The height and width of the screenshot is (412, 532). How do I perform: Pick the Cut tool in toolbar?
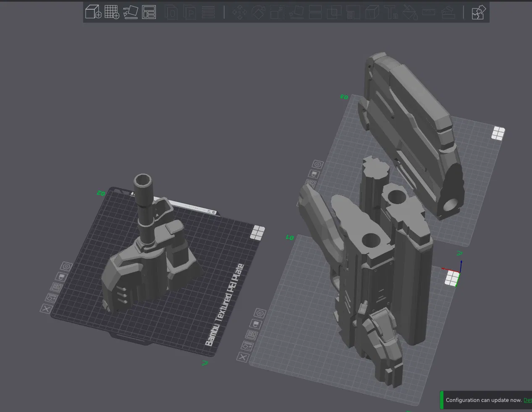click(x=315, y=12)
